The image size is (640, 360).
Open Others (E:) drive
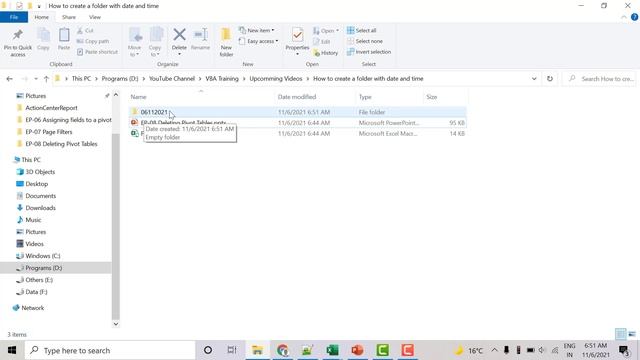pos(39,280)
